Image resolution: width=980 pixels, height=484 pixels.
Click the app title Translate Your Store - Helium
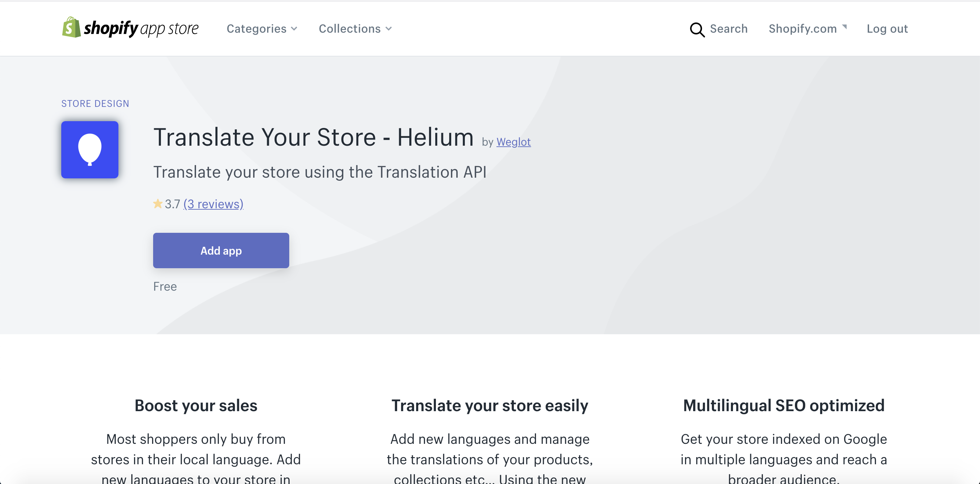313,137
